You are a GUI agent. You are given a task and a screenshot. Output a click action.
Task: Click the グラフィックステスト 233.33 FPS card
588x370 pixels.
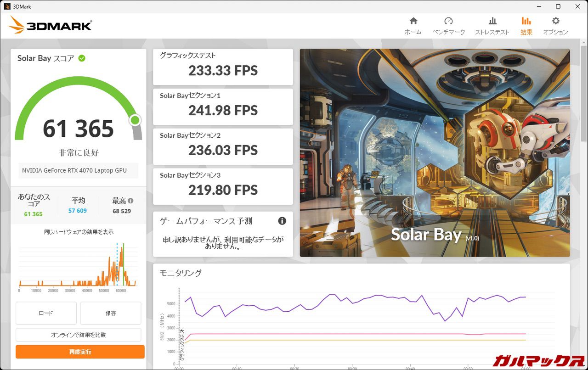click(223, 67)
